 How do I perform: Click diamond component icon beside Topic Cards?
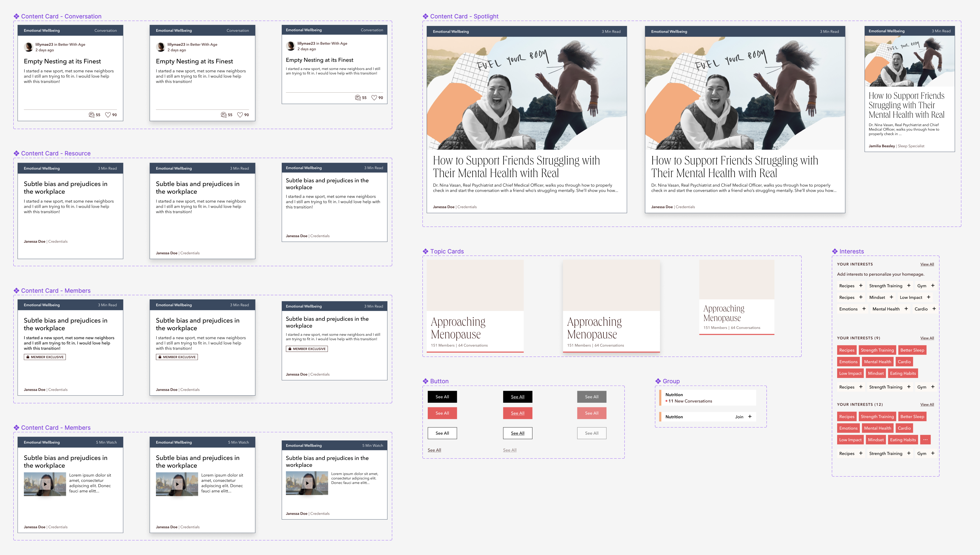click(425, 251)
